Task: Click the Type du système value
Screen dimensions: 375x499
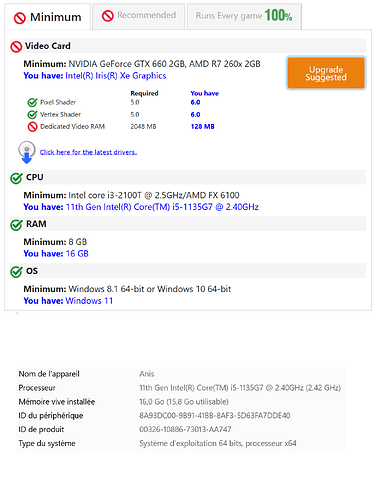Action: [218, 443]
